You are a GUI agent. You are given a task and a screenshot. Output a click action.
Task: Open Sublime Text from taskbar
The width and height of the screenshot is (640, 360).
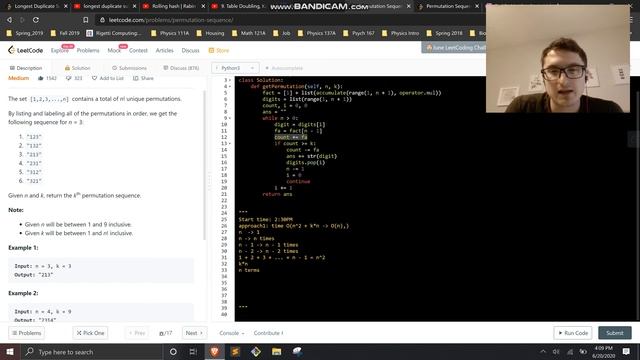point(235,351)
